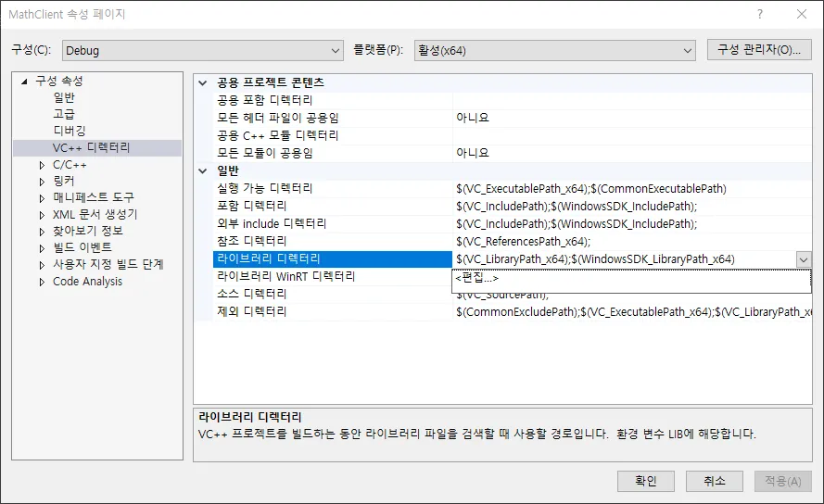Screen dimensions: 824x504
Task: Select the 제외 디렉터리 row
Action: pyautogui.click(x=513, y=311)
